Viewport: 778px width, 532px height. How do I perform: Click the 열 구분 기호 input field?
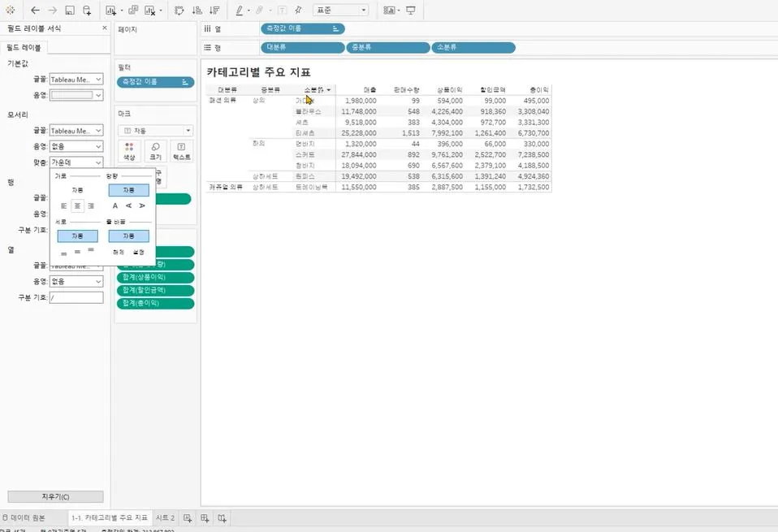pyautogui.click(x=76, y=298)
